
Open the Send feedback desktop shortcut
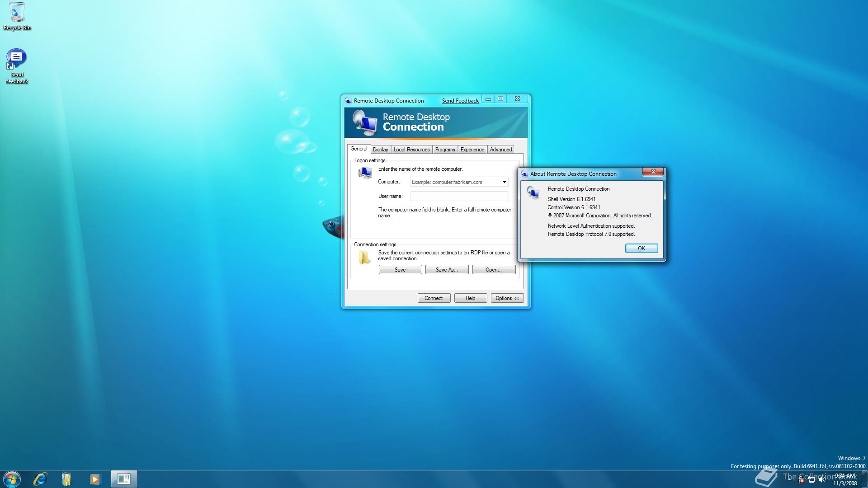17,66
